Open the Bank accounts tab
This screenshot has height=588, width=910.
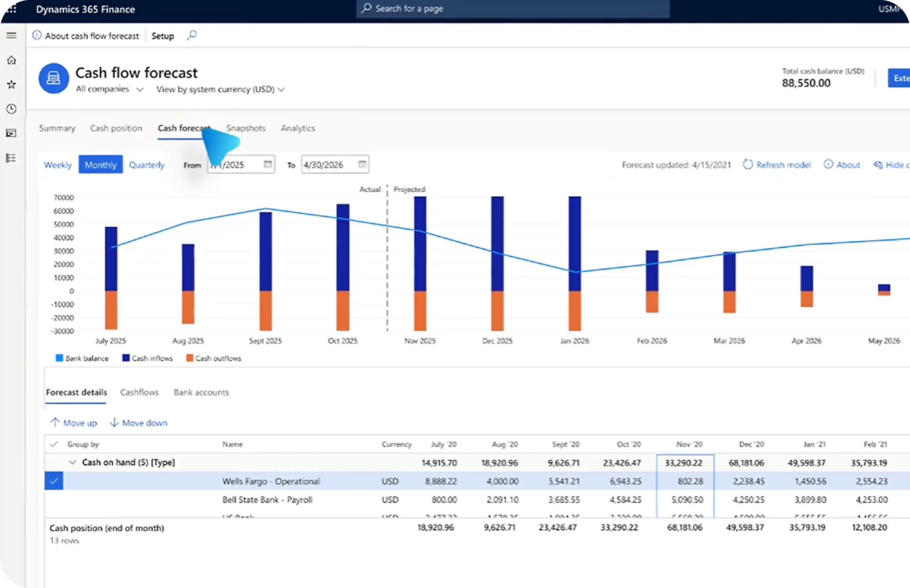201,392
